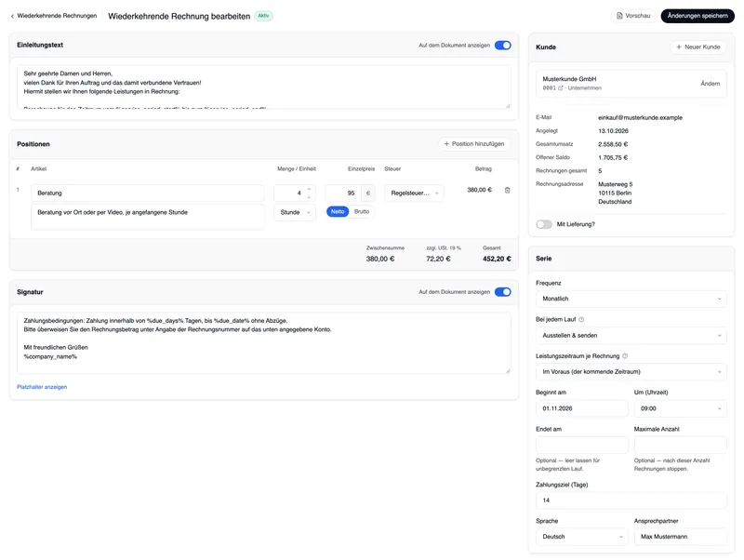
Task: Click the tax amount 72,20 €
Action: click(x=438, y=259)
